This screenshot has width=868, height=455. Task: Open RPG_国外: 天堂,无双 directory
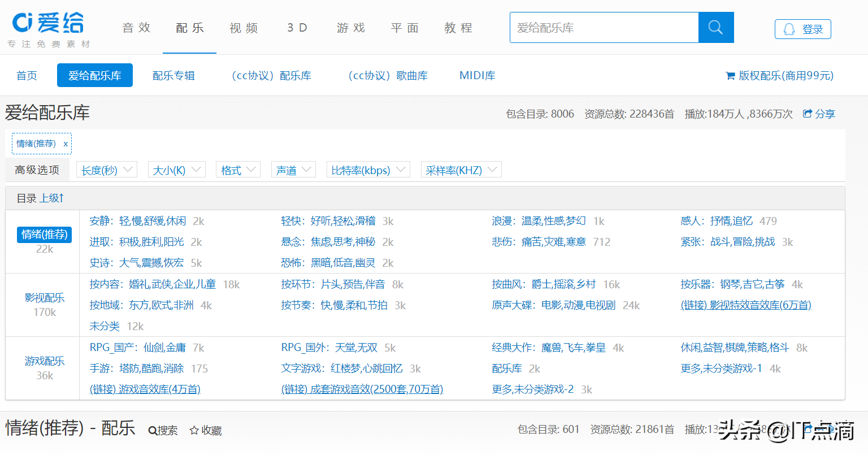click(x=329, y=348)
